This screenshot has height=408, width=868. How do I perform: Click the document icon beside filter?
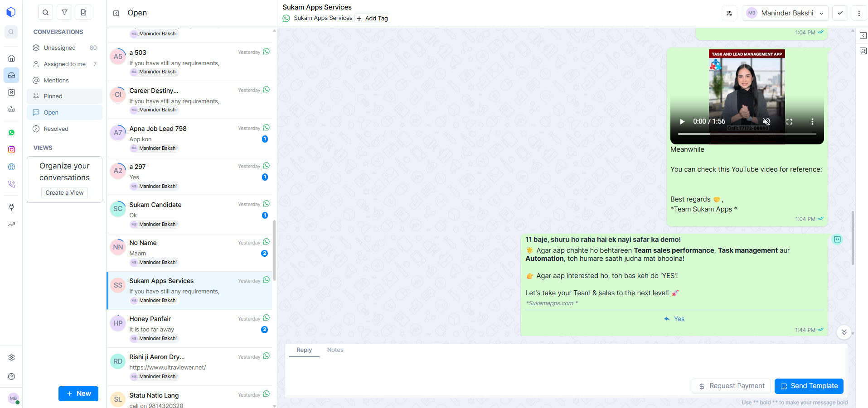pyautogui.click(x=83, y=13)
